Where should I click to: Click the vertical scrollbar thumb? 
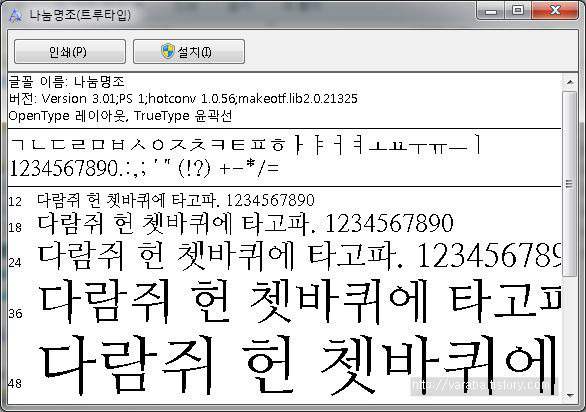pos(570,184)
